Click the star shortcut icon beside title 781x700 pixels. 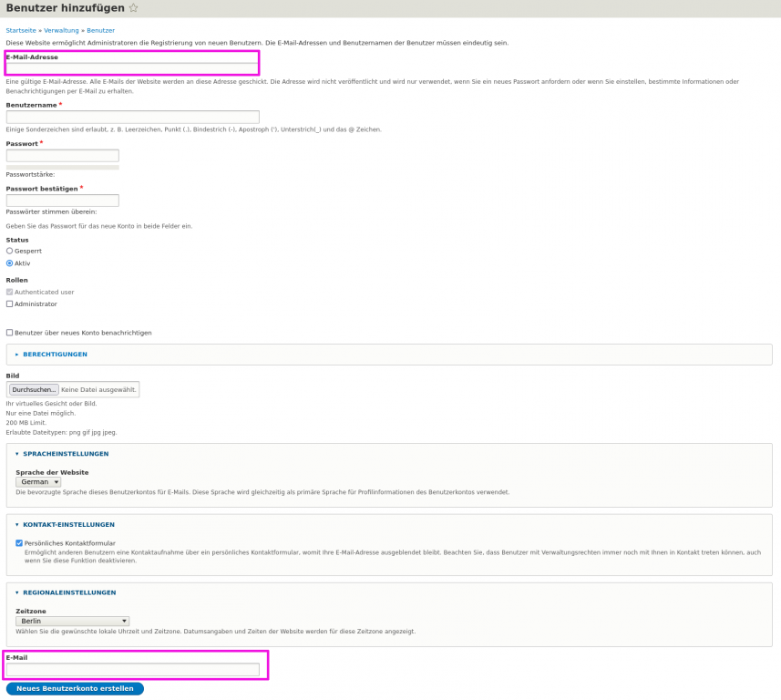pyautogui.click(x=134, y=8)
